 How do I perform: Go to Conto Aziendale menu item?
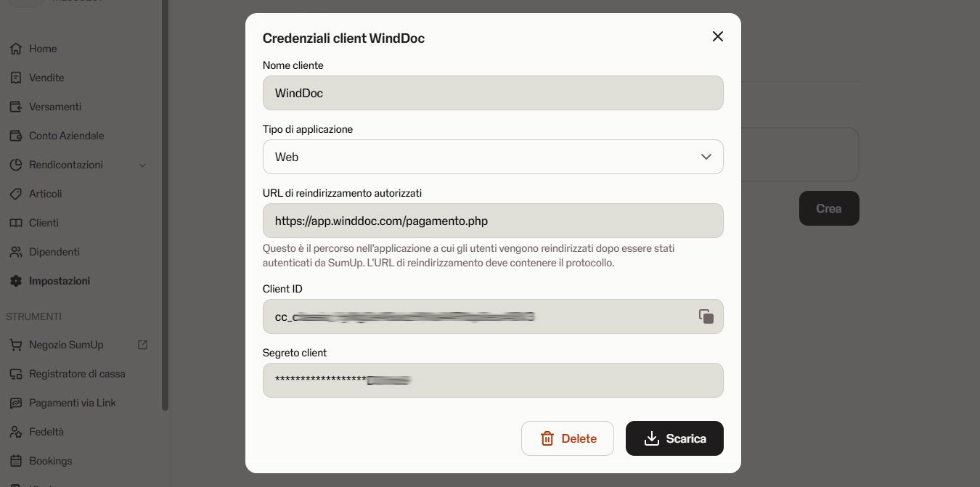66,136
